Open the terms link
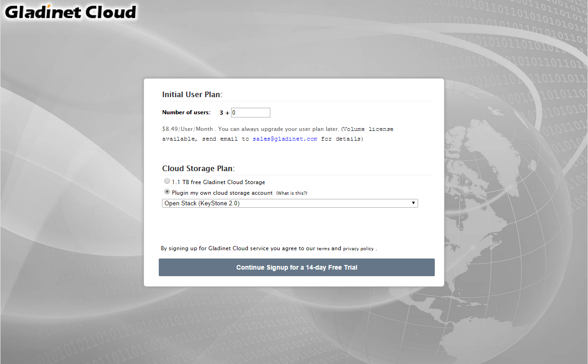This screenshot has height=364, width=588. (323, 249)
